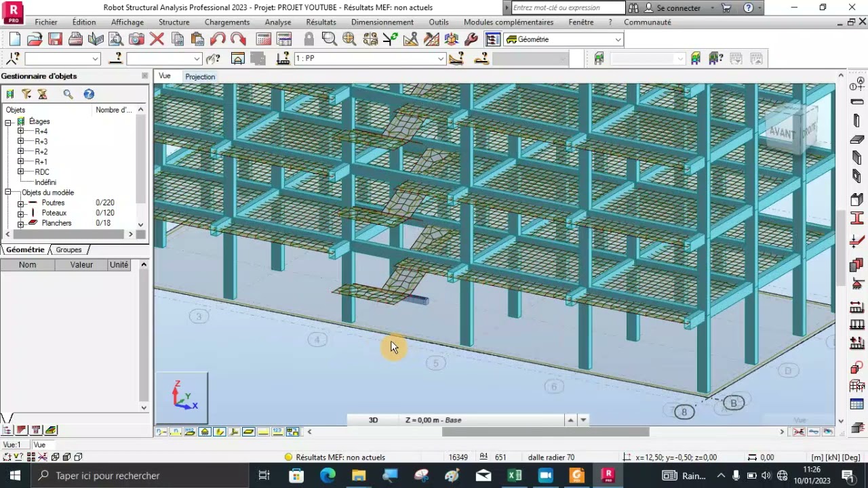This screenshot has width=868, height=488.
Task: Click the keyword search input field
Action: [568, 8]
